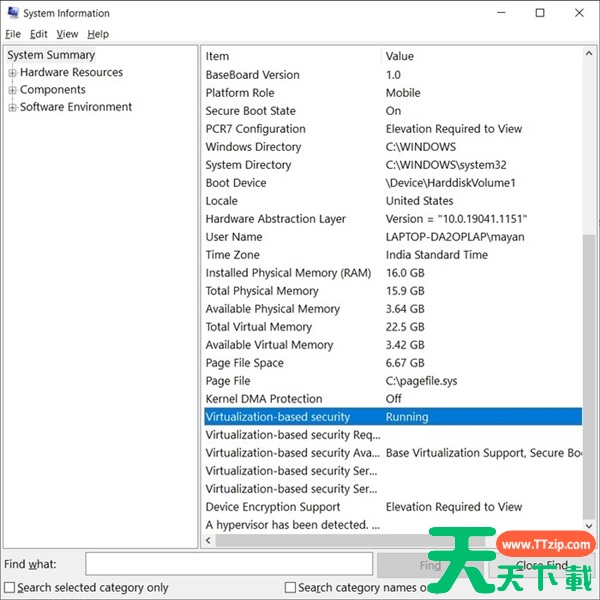The height and width of the screenshot is (600, 600).
Task: Select the Page File Space row
Action: [x=393, y=362]
